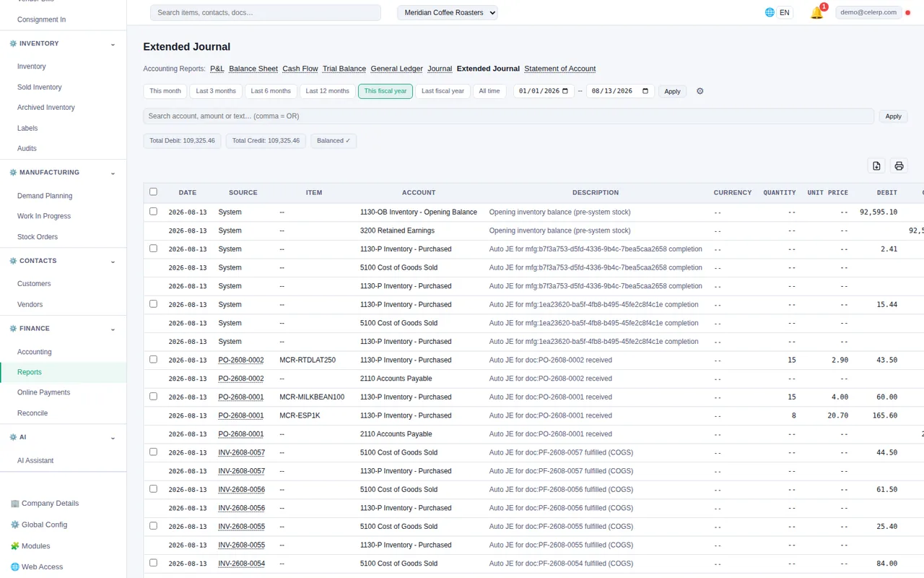The image size is (924, 578).
Task: Toggle the select-all checkbox in the table header
Action: 153,191
